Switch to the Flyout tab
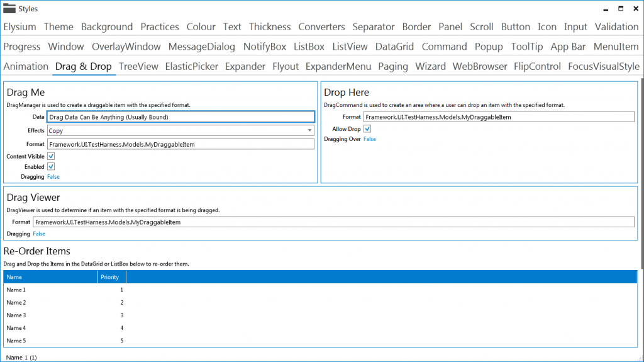 (286, 66)
